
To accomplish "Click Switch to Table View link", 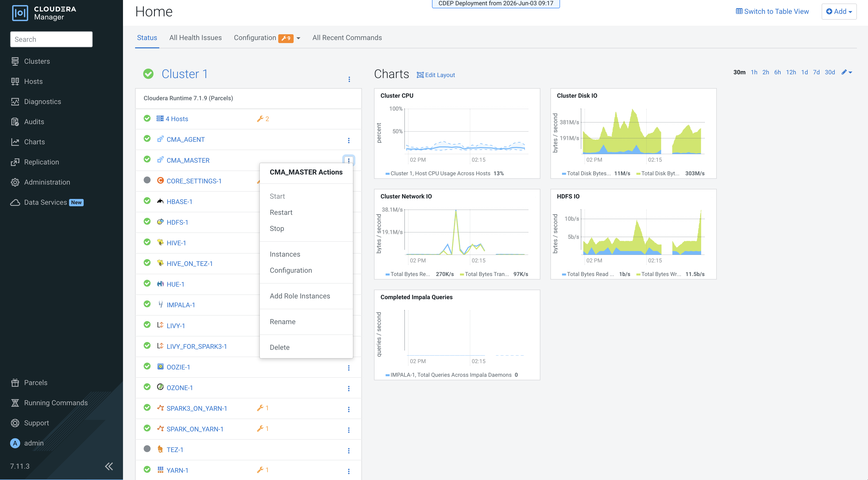I will [772, 11].
